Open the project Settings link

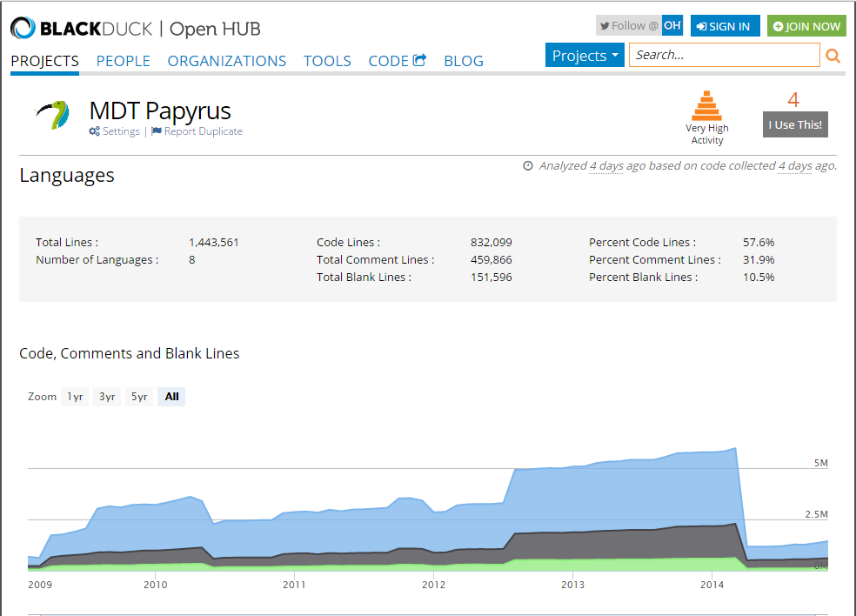(114, 131)
